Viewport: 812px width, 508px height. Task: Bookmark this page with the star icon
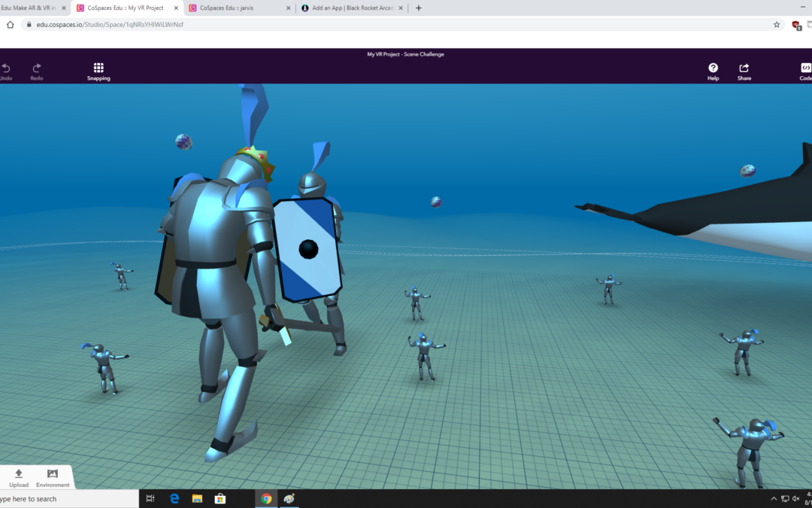tap(776, 24)
